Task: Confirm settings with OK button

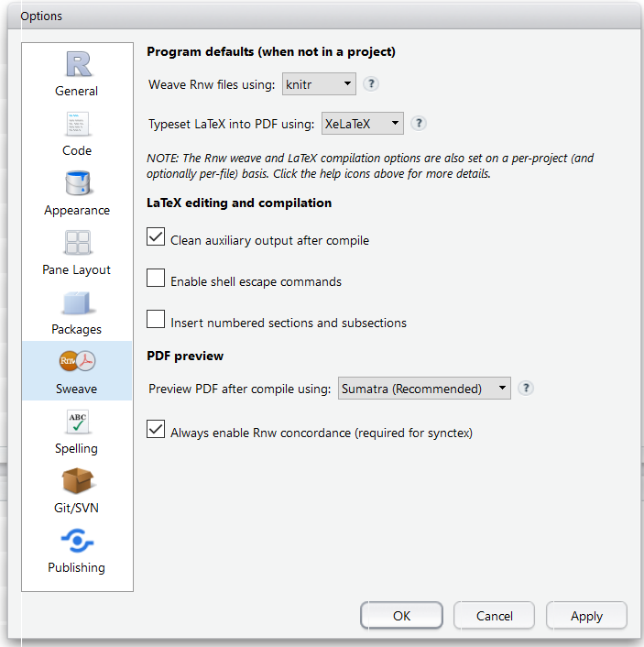Action: [401, 616]
